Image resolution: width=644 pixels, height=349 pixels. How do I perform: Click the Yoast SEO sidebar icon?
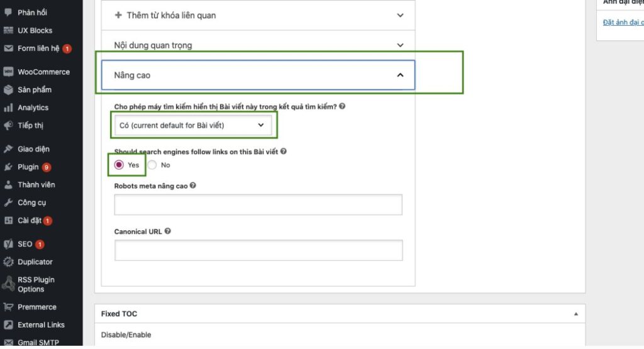coord(8,244)
